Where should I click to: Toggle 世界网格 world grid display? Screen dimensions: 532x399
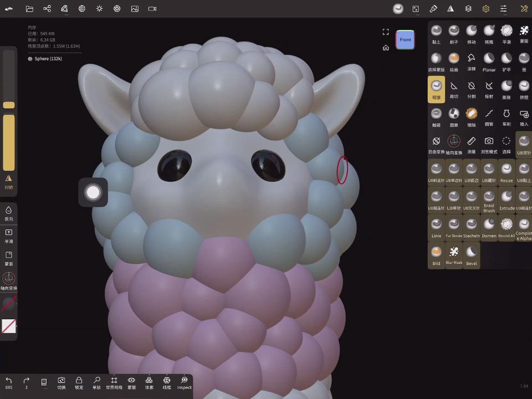coord(114,383)
